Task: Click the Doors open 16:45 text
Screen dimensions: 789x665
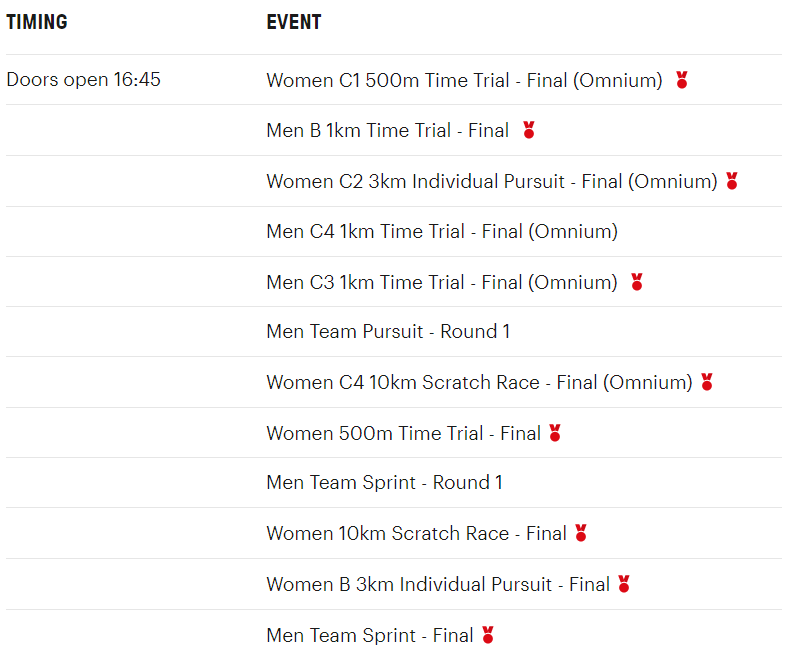Action: tap(84, 80)
